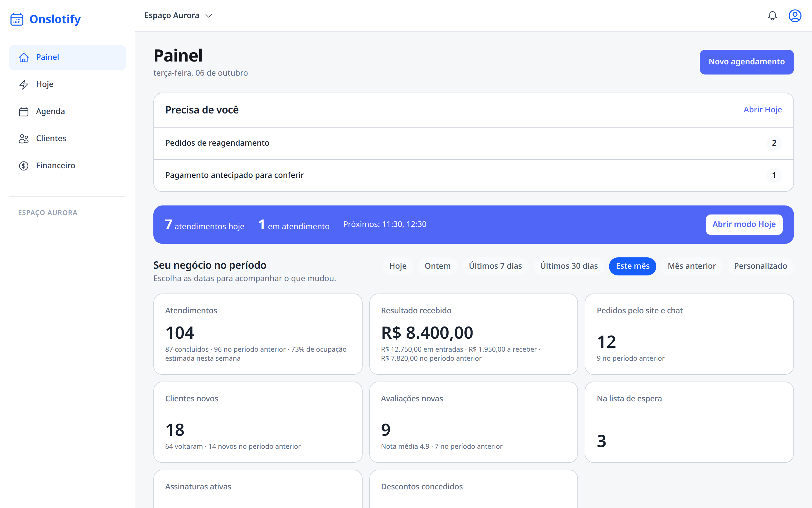Open Pagamento antecipado para conferir row
Viewport: 812px width, 508px height.
(x=473, y=175)
